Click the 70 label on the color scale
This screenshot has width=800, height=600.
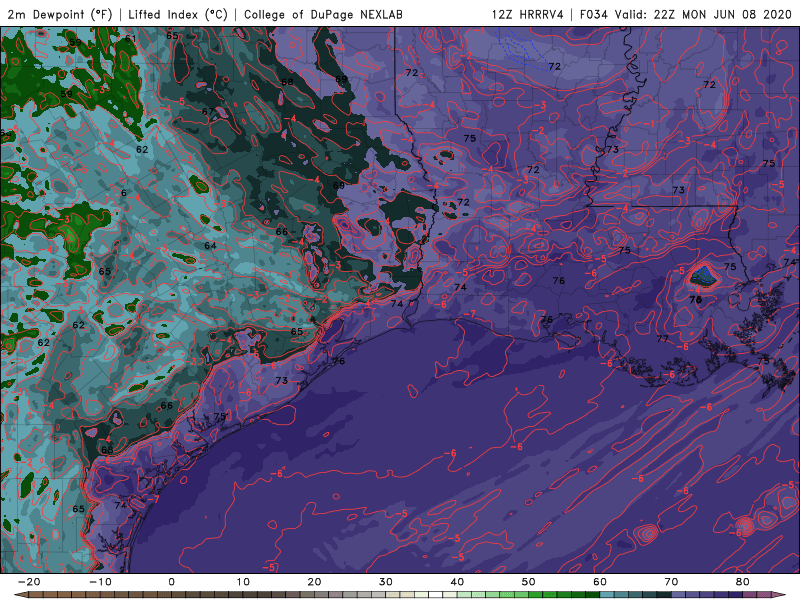[671, 582]
